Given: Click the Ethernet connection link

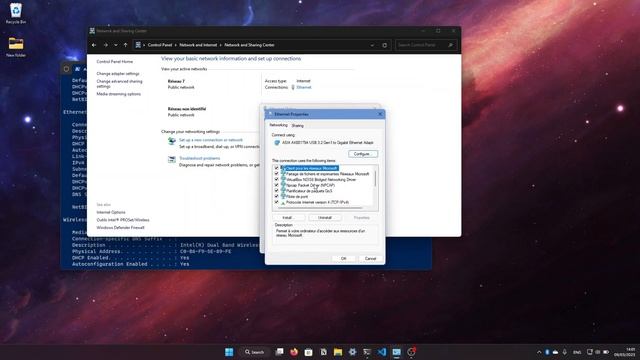Looking at the screenshot, I should point(304,87).
